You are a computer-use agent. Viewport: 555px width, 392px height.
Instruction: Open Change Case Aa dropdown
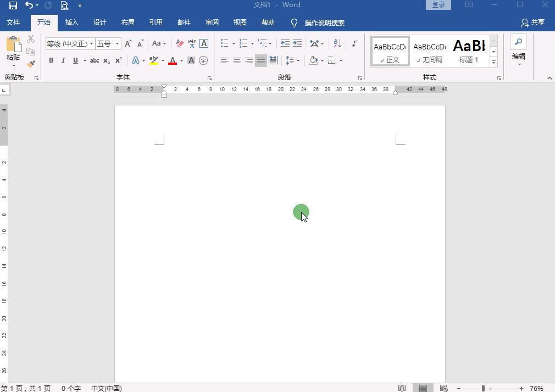159,43
